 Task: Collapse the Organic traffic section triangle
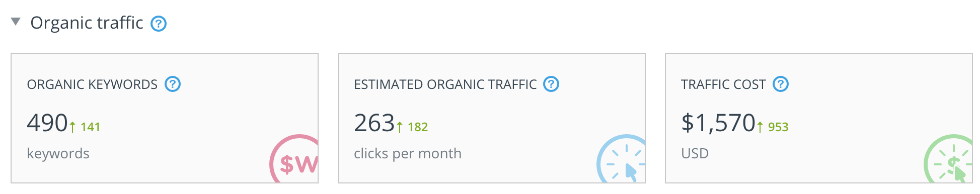(x=16, y=22)
